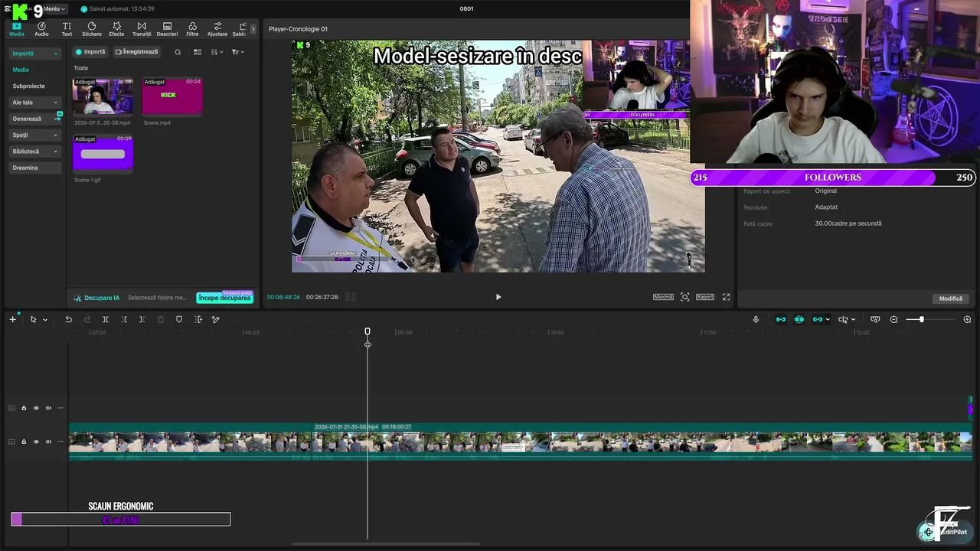Delete the selected timeline clip
This screenshot has width=980, height=551.
[161, 319]
